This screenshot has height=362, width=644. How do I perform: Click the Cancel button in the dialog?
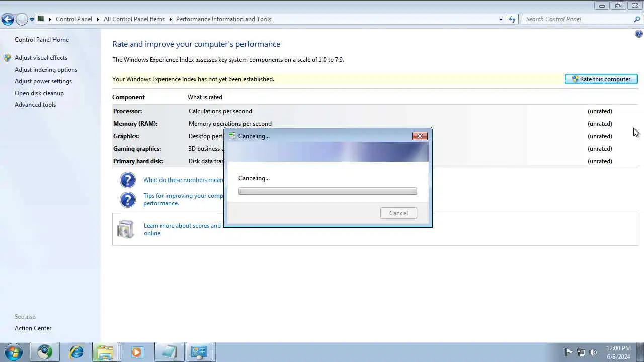[x=398, y=213]
